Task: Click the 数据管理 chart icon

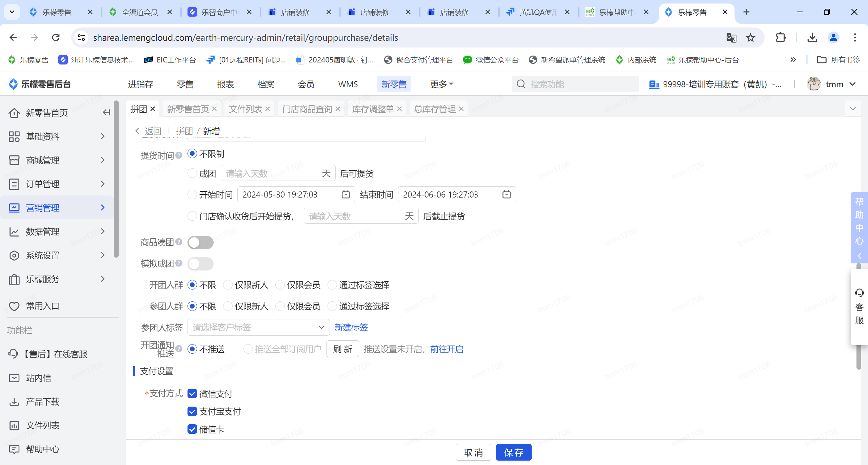Action: [x=14, y=231]
